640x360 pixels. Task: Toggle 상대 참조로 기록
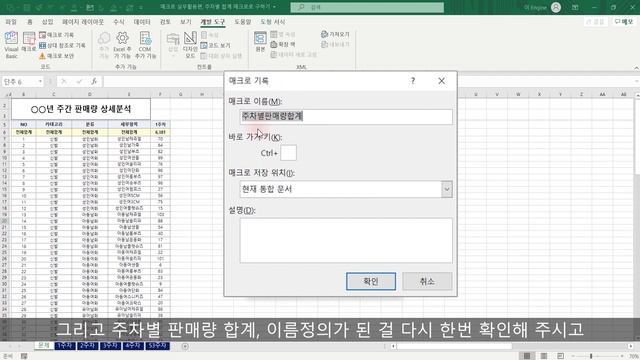[62, 45]
